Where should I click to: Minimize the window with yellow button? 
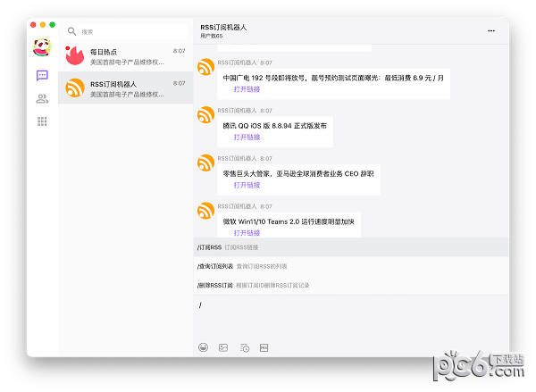[x=43, y=25]
